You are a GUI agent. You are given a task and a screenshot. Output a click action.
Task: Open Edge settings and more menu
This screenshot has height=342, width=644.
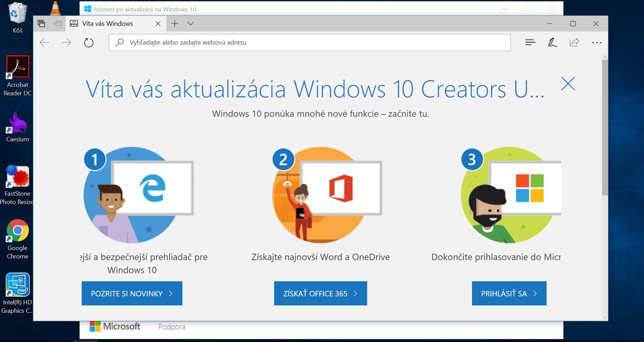[597, 43]
